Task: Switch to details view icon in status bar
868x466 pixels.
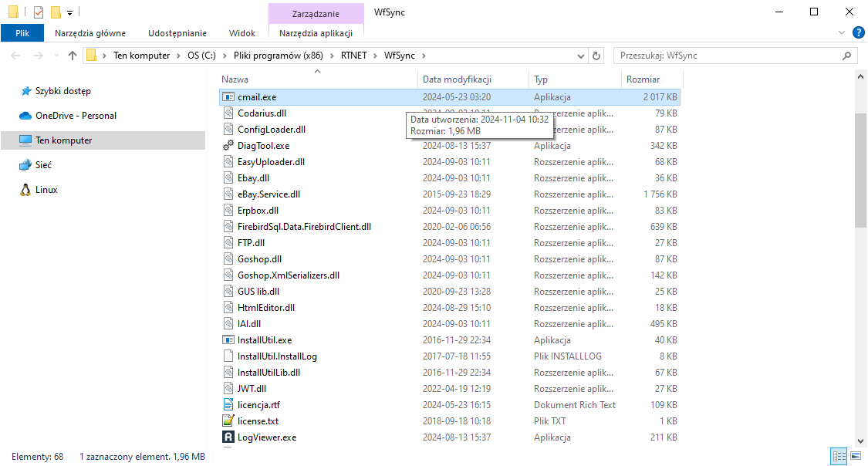Action: (839, 457)
